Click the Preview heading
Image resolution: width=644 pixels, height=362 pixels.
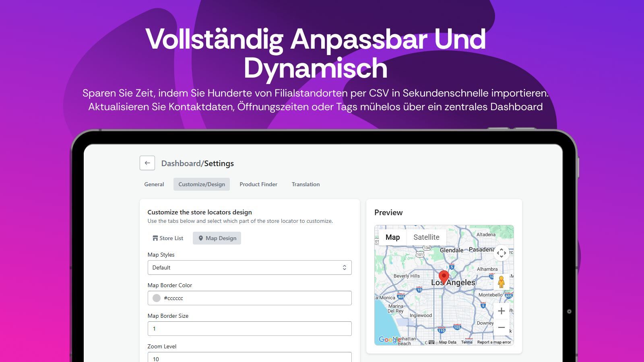coord(388,212)
